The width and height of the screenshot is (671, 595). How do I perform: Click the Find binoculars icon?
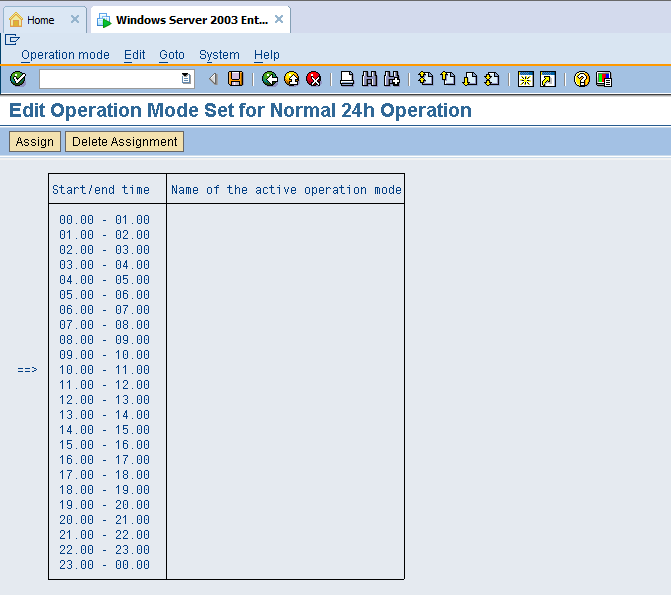369,79
